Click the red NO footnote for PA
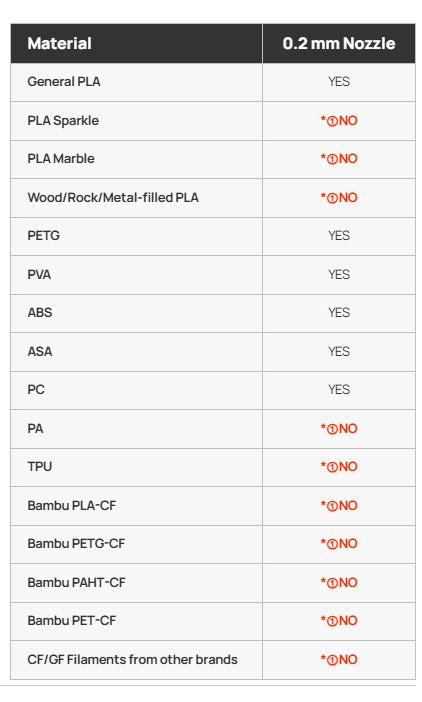Image resolution: width=422 pixels, height=702 pixels. point(339,428)
